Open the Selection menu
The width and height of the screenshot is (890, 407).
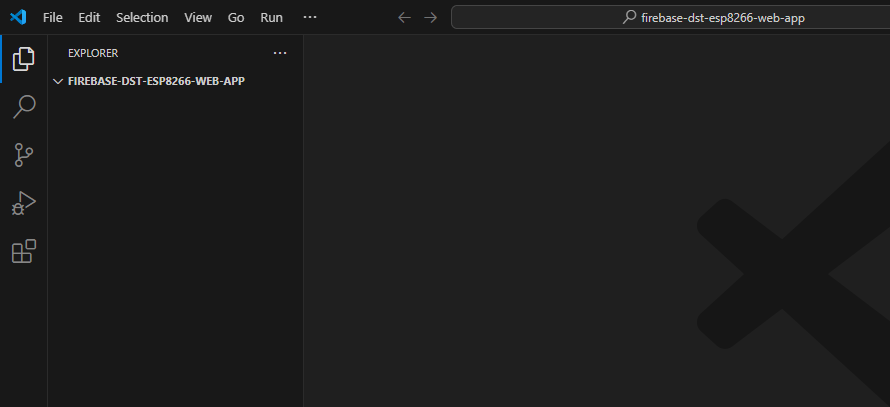coord(142,17)
